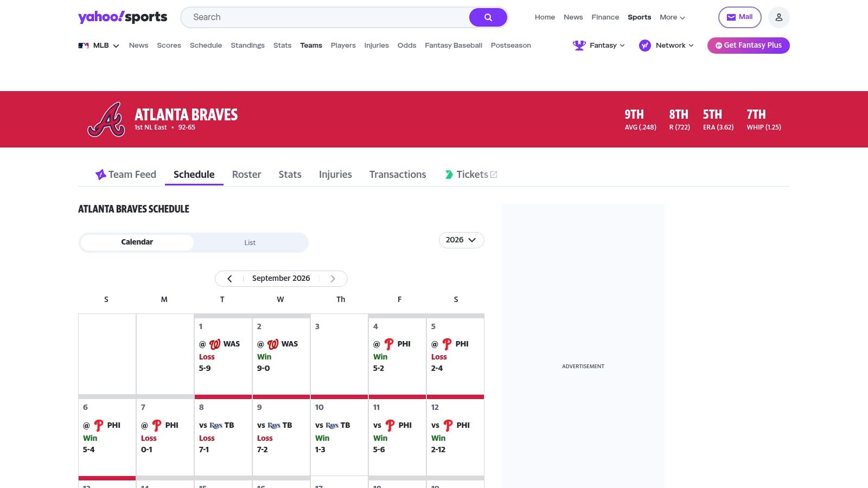
Task: Click Phillies logo on September 5
Action: coord(447,344)
